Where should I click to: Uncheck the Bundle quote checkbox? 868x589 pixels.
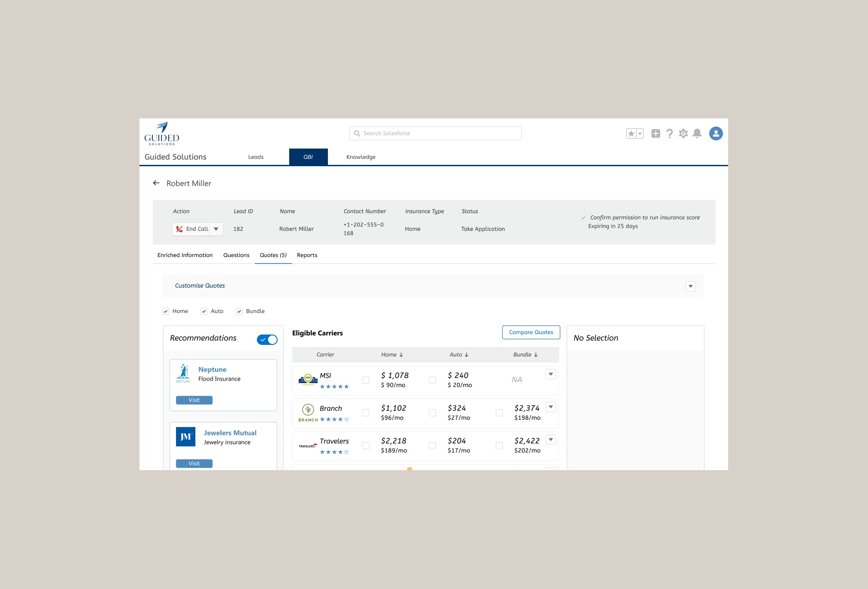pyautogui.click(x=239, y=311)
